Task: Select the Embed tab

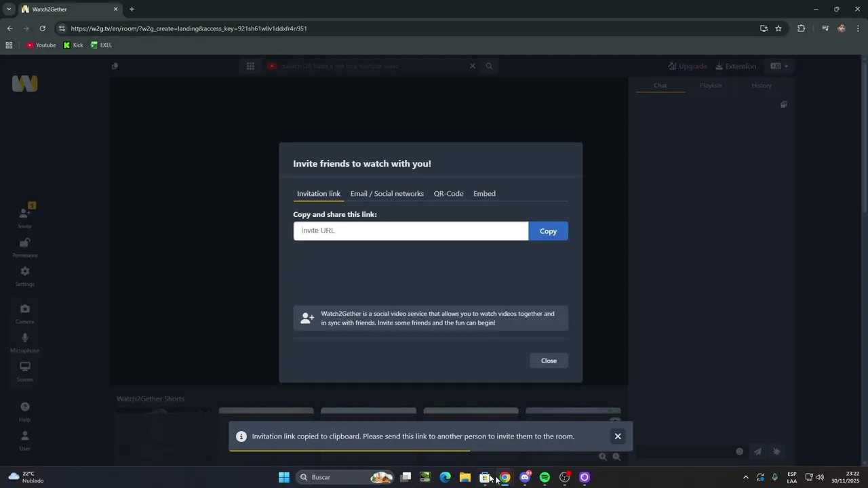Action: point(484,194)
